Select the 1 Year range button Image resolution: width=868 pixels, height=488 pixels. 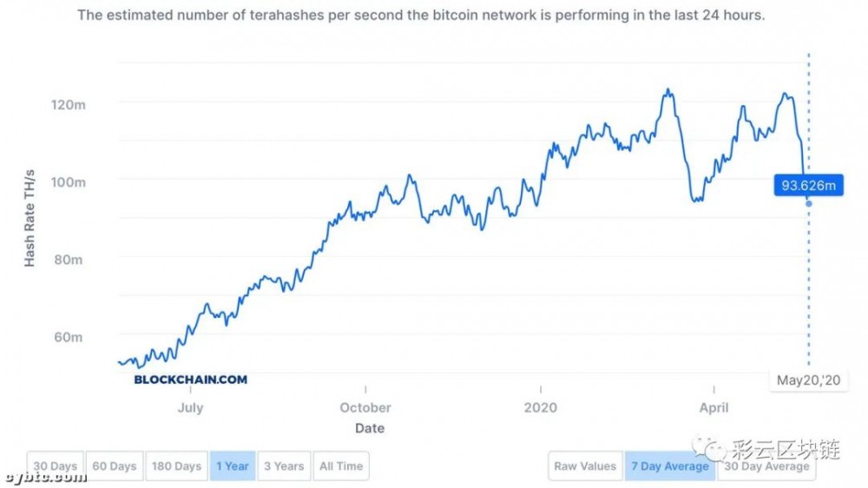coord(233,466)
